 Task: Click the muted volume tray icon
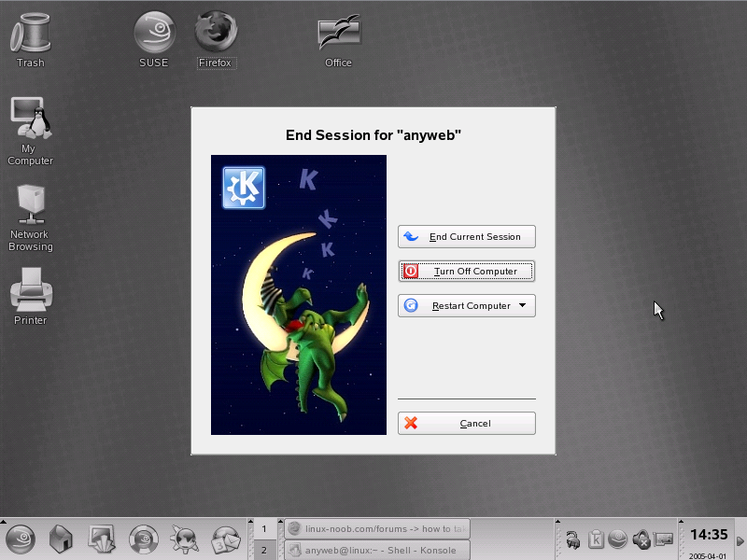(641, 539)
